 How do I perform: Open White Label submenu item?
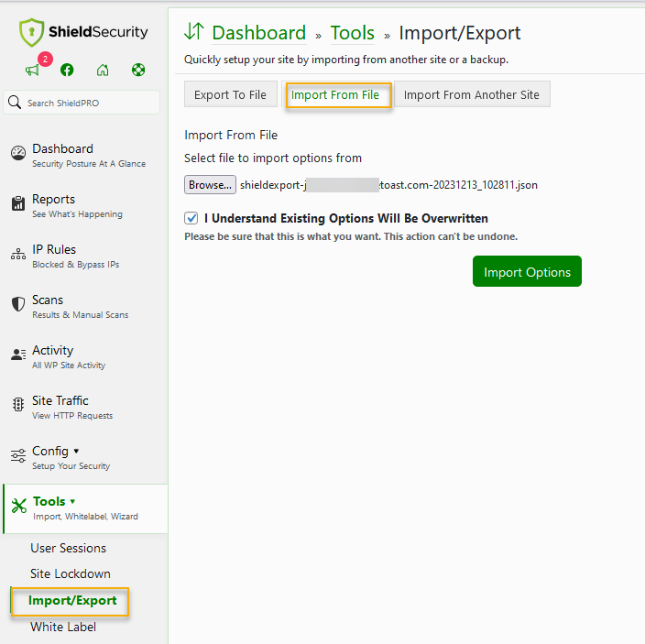coord(63,627)
